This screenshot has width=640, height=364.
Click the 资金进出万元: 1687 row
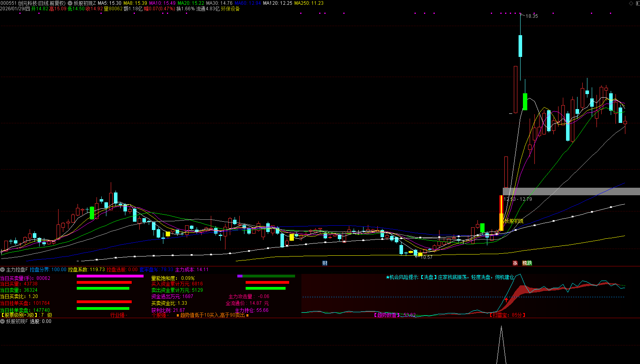click(172, 296)
